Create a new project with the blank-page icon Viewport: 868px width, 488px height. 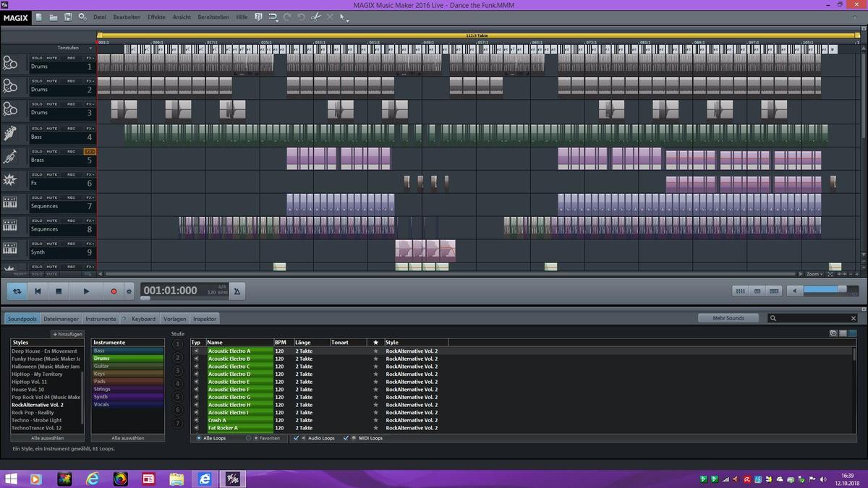[x=39, y=17]
